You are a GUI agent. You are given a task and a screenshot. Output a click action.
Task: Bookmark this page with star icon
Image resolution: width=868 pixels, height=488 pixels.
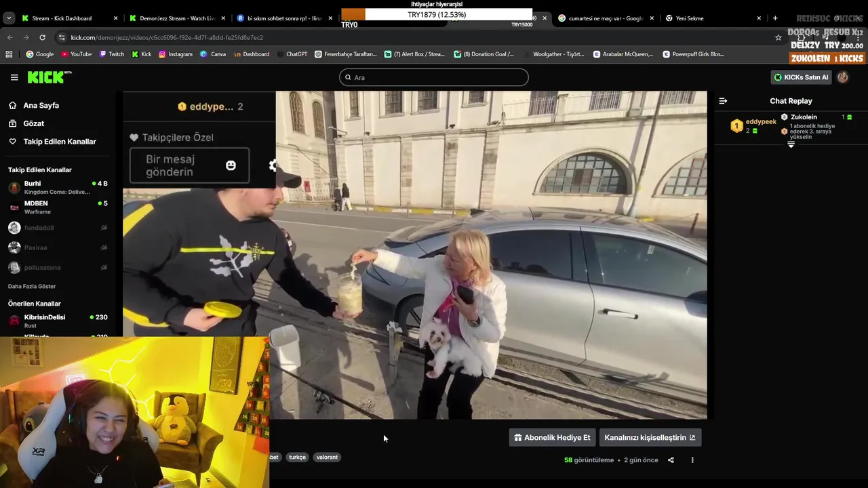click(x=778, y=37)
